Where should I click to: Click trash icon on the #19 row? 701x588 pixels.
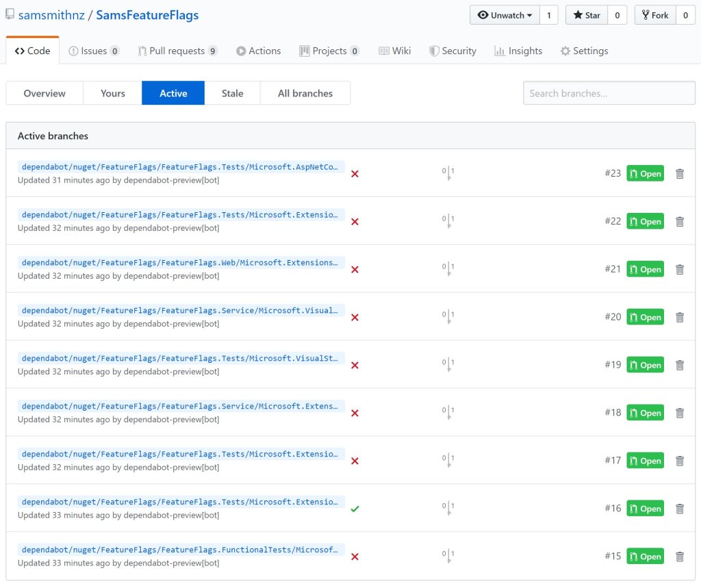coord(679,366)
